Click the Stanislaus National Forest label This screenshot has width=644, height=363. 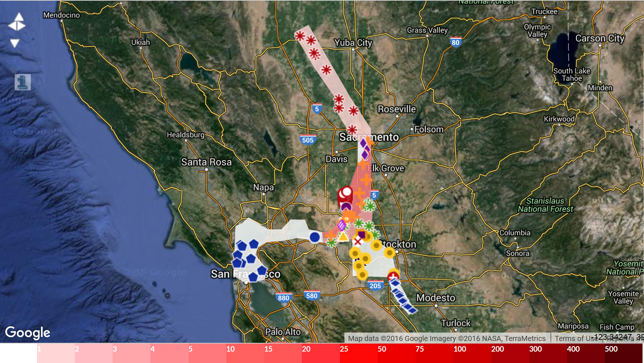[545, 205]
